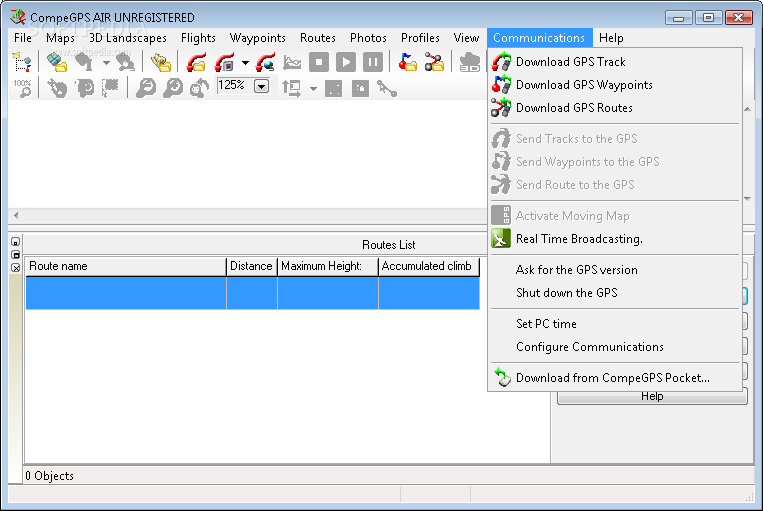Click the open map folder icon
The image size is (763, 511).
(x=57, y=62)
